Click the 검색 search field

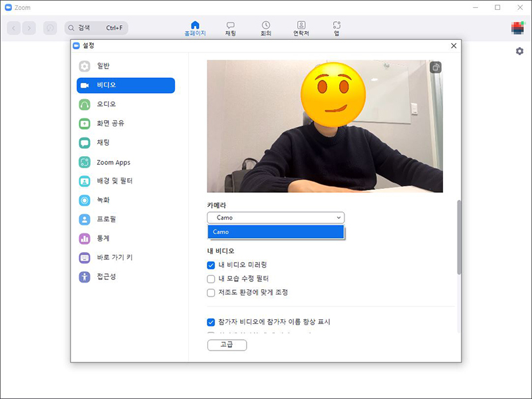(x=96, y=28)
